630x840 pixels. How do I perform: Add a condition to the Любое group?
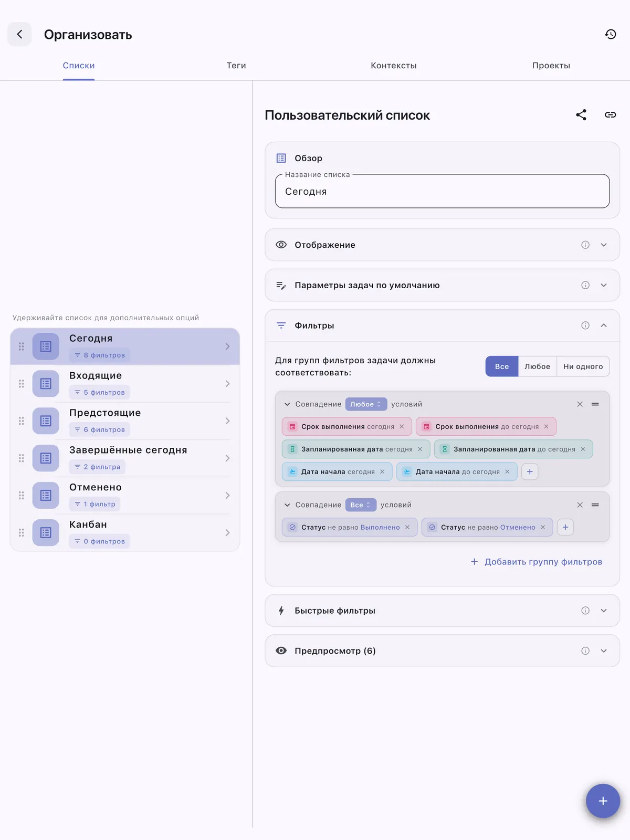[530, 472]
